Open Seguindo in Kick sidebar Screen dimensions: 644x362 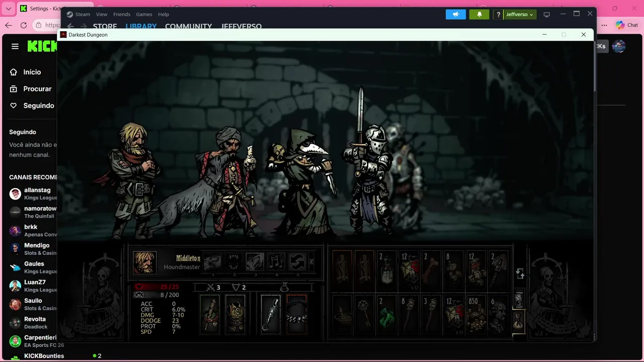[32, 106]
